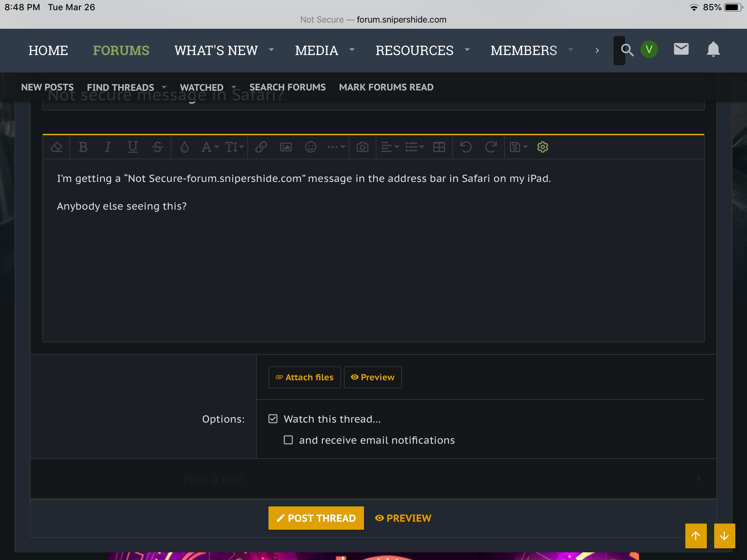
Task: Expand the Post a poll section
Action: [373, 479]
